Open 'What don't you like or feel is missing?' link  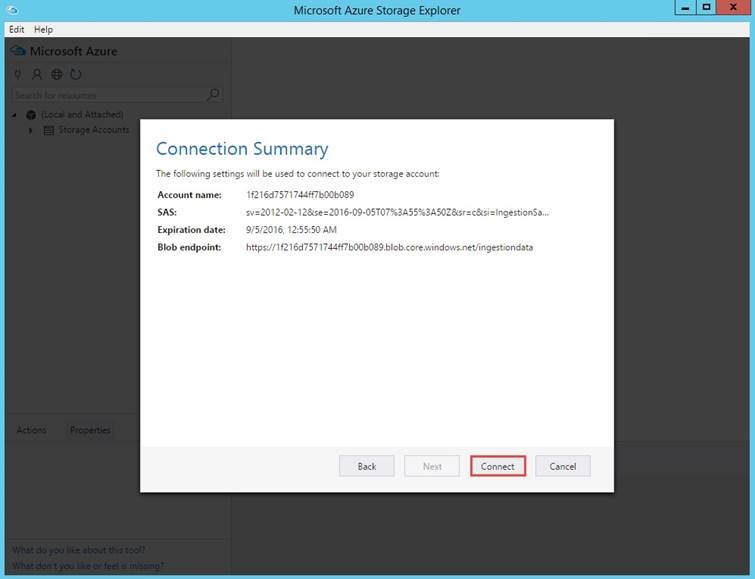coord(88,565)
